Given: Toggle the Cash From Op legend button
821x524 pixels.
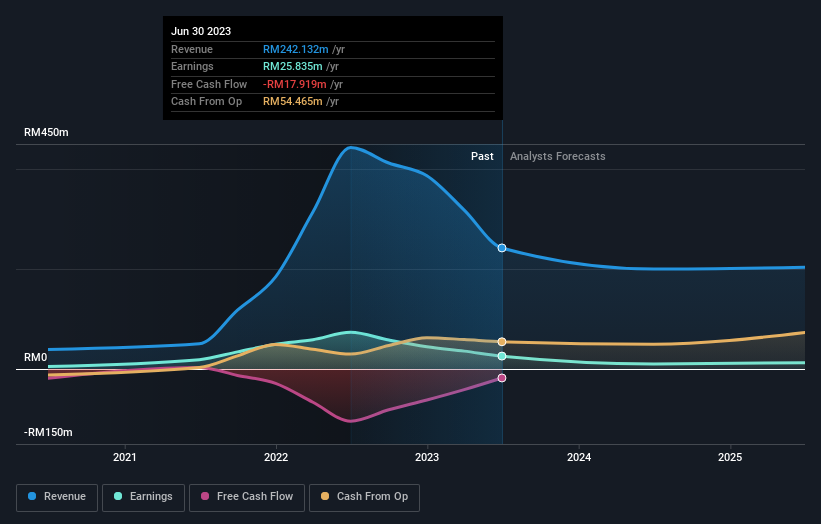Looking at the screenshot, I should (364, 497).
